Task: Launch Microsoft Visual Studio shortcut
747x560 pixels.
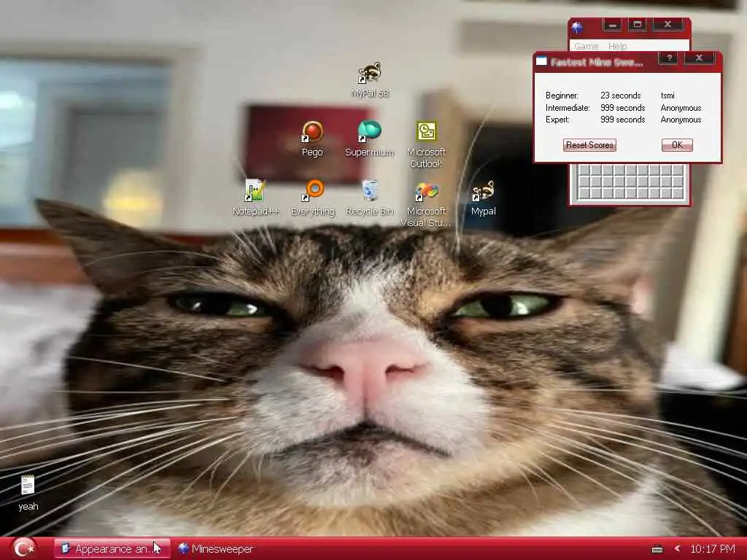Action: (426, 203)
